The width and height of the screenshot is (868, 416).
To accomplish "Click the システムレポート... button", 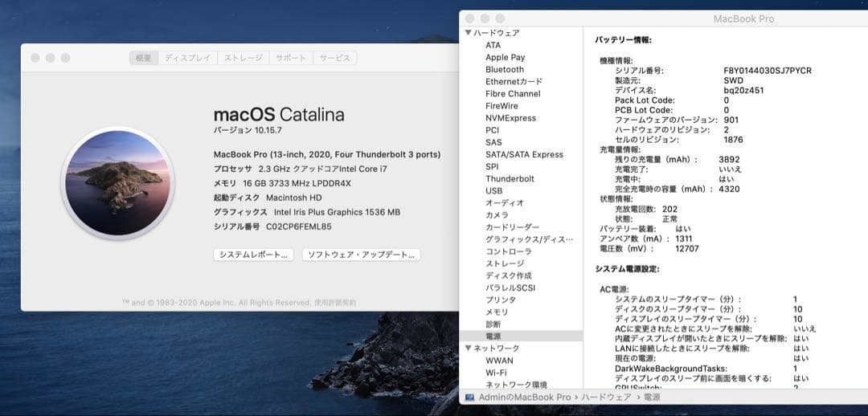I will tap(253, 255).
